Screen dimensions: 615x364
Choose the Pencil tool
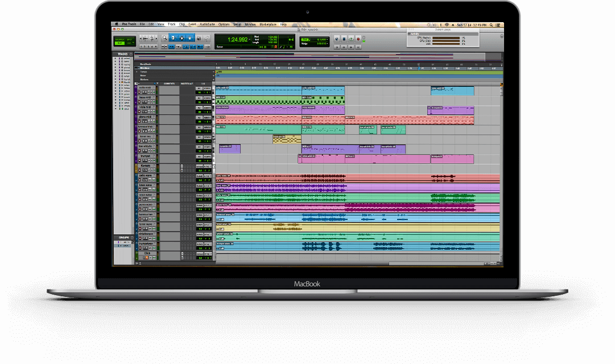coord(207,38)
